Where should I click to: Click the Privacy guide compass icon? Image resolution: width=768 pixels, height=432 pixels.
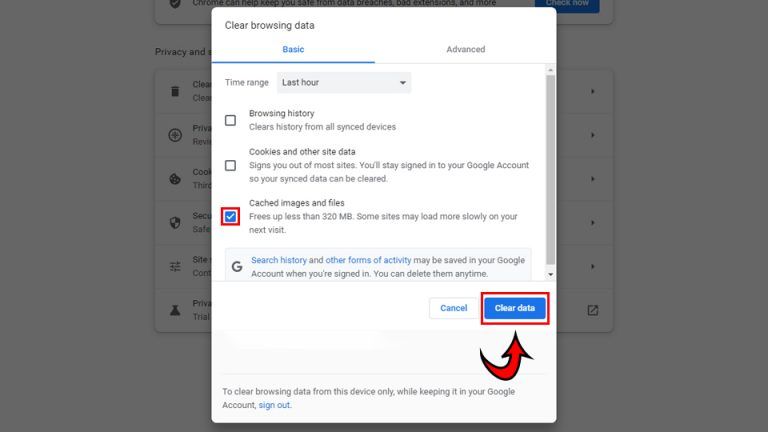[175, 135]
